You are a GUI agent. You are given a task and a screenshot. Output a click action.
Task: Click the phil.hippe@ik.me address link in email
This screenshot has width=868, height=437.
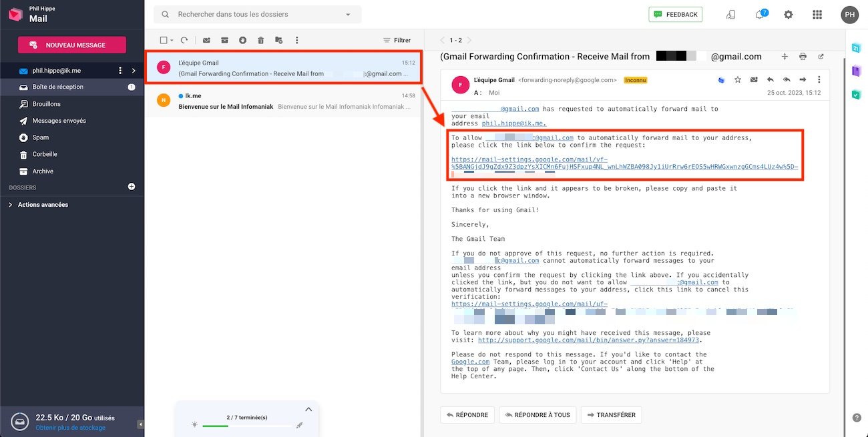click(514, 123)
